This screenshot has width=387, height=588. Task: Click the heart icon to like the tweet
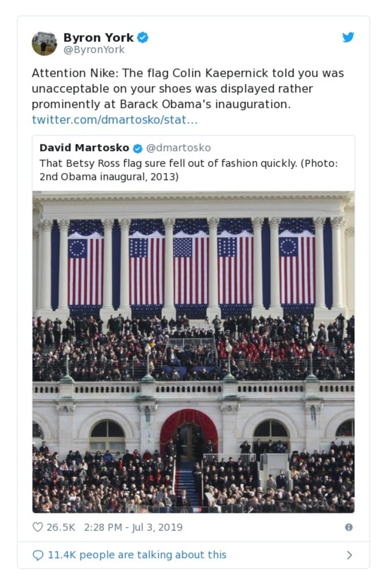pos(38,527)
